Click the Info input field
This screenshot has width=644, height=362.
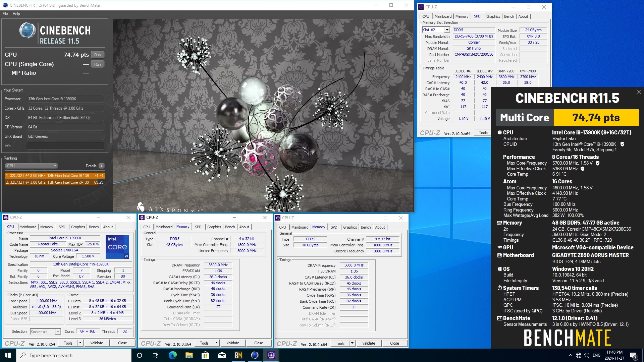65,146
